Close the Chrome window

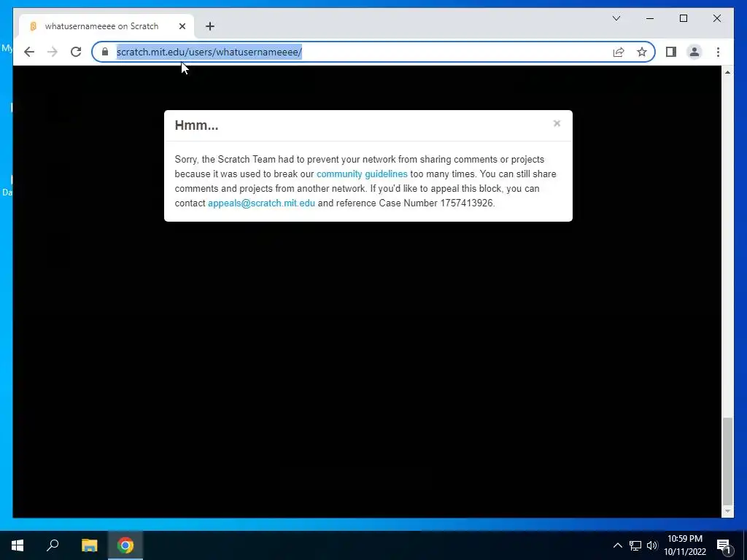click(x=716, y=18)
